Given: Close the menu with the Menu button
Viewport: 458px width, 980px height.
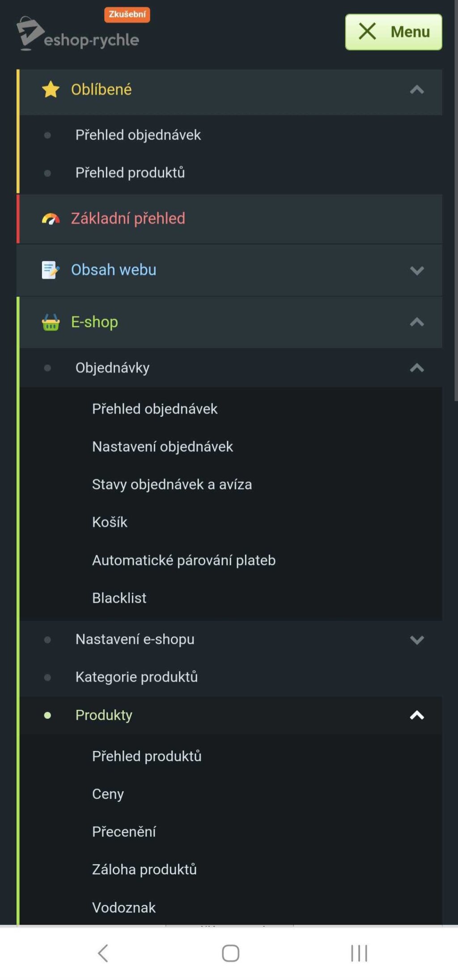Looking at the screenshot, I should click(x=393, y=32).
